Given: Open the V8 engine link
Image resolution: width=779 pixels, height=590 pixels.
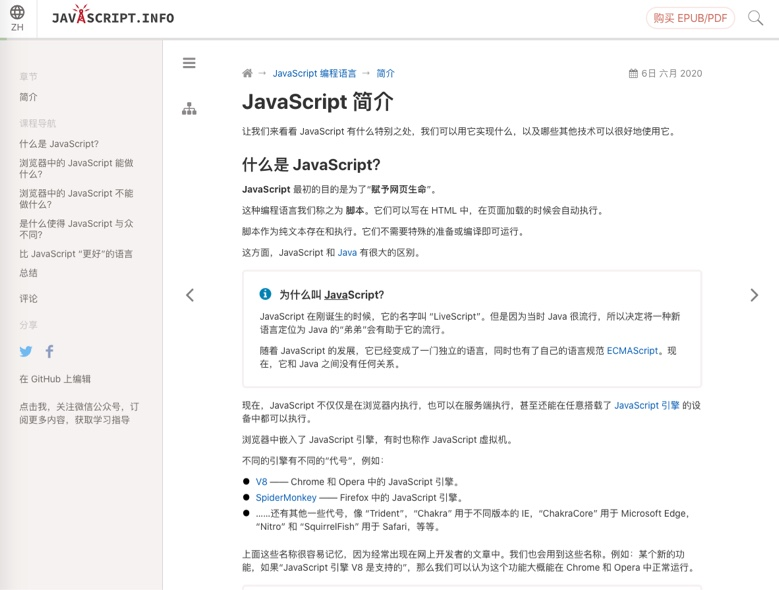Looking at the screenshot, I should [261, 482].
